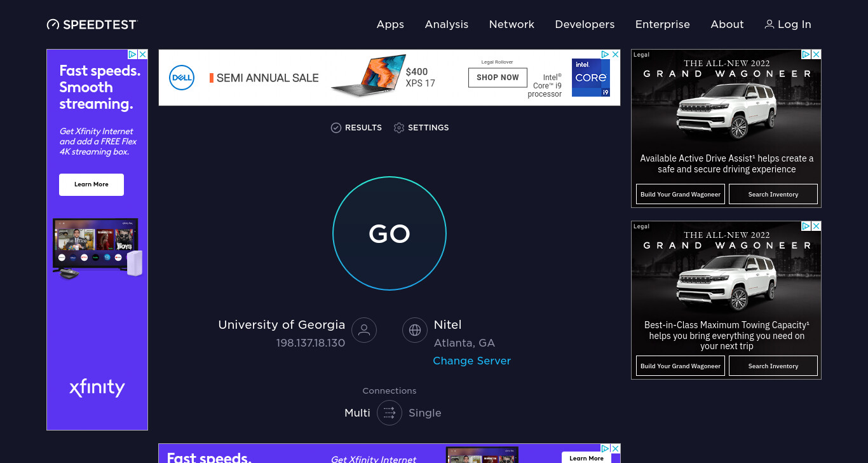Click the Dell logo in the banner ad
The width and height of the screenshot is (868, 463).
coord(182,78)
